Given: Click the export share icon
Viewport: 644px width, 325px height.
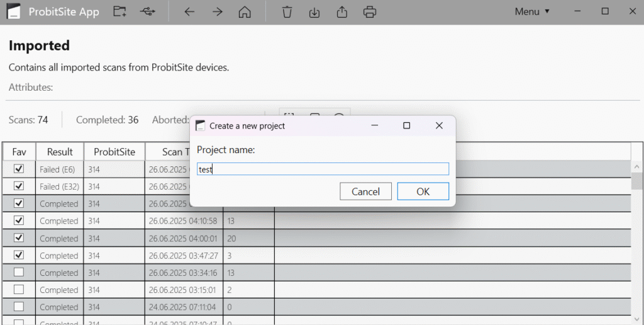Looking at the screenshot, I should pyautogui.click(x=341, y=12).
